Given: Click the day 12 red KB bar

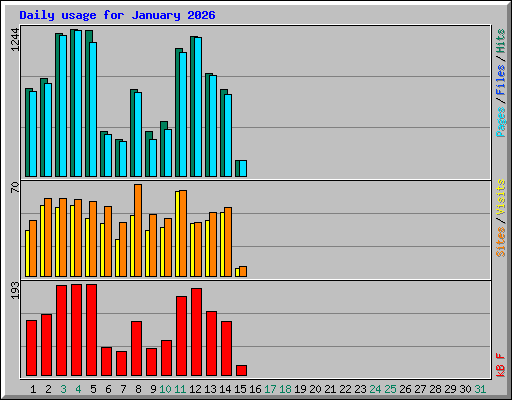Looking at the screenshot, I should pos(197,332).
